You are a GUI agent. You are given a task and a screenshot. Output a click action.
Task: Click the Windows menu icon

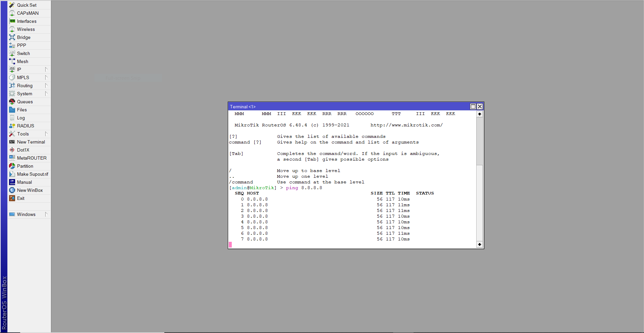(12, 214)
